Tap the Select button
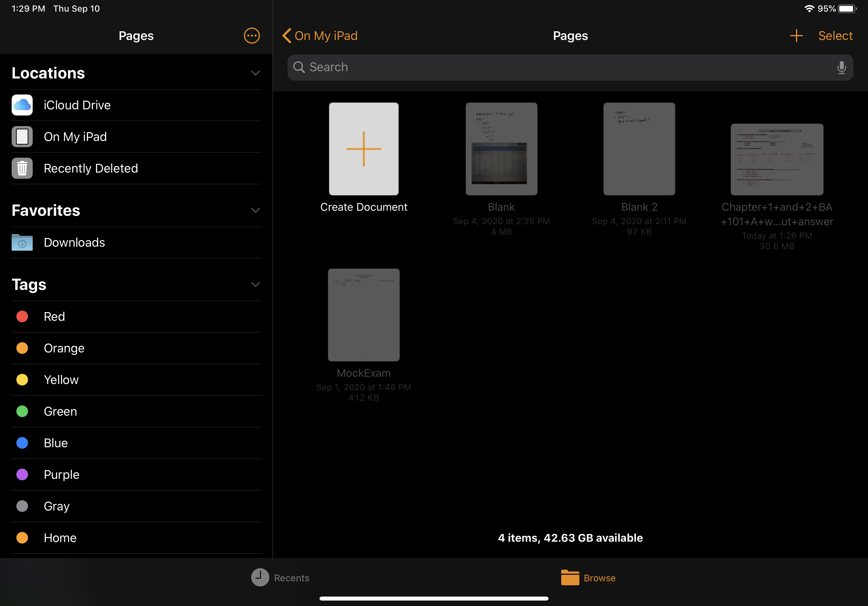The image size is (868, 606). [x=835, y=36]
